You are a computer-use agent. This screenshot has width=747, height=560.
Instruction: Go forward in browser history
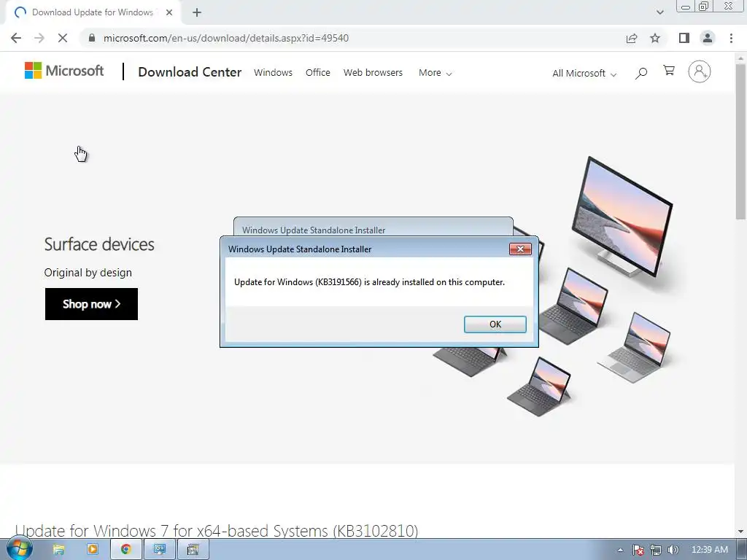click(39, 38)
